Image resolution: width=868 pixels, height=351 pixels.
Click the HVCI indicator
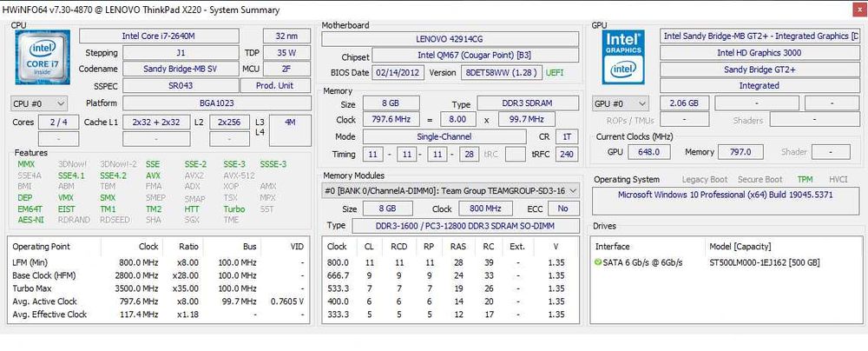click(838, 179)
